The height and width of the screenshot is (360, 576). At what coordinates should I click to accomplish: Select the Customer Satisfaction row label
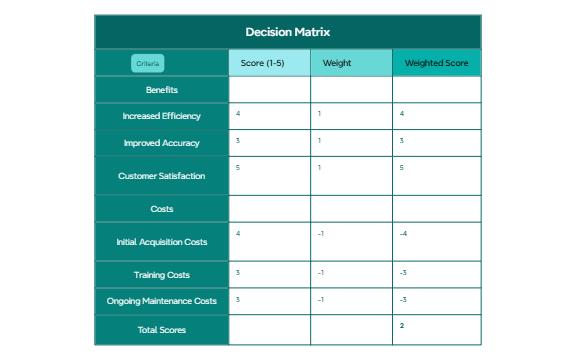pyautogui.click(x=162, y=176)
